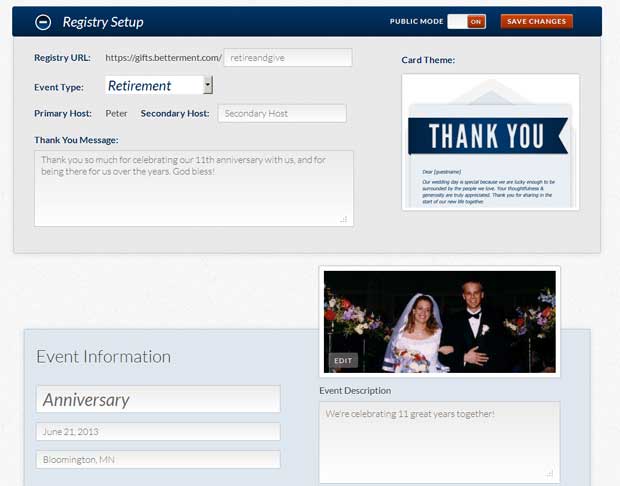Edit the Thank You Message textarea
Image resolution: width=620 pixels, height=486 pixels.
[194, 188]
